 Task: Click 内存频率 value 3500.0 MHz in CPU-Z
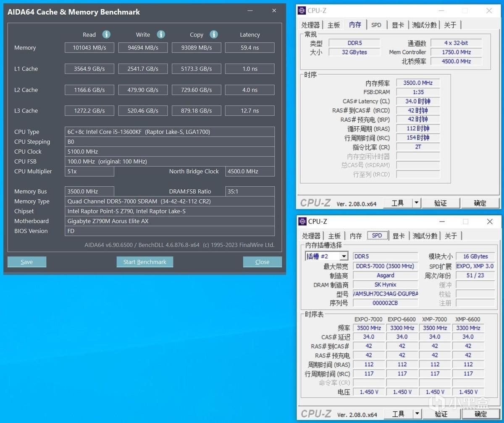click(x=418, y=83)
